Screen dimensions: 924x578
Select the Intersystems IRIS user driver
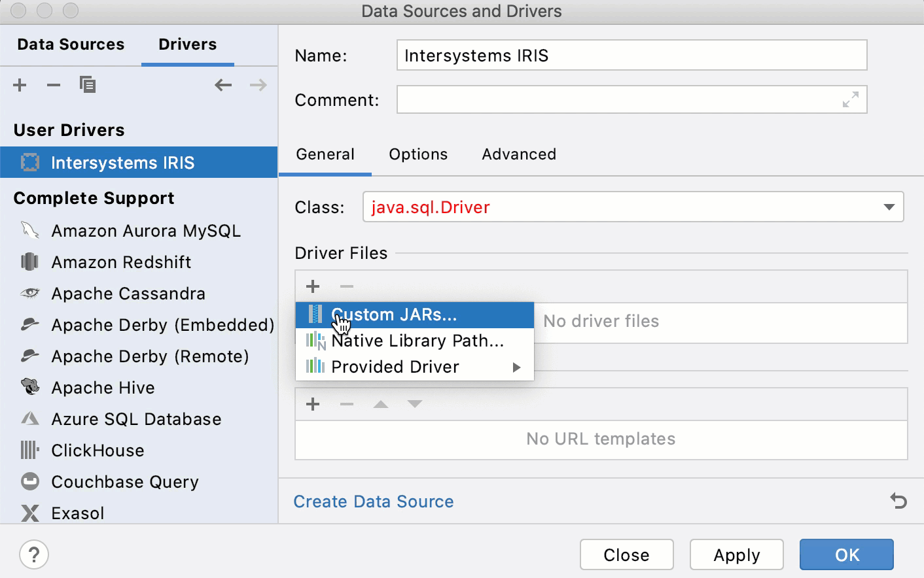pos(122,162)
